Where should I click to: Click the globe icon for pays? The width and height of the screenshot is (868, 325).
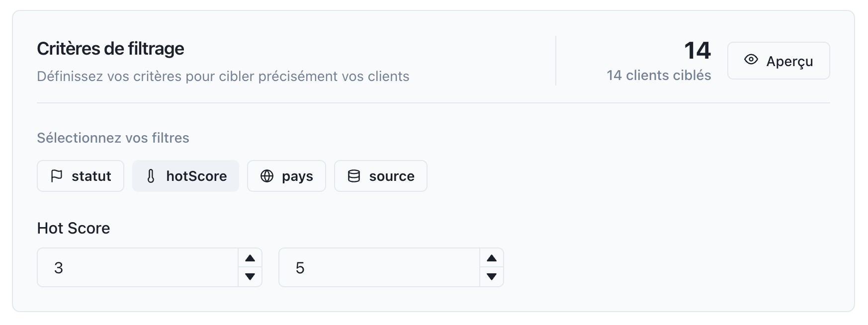click(267, 176)
